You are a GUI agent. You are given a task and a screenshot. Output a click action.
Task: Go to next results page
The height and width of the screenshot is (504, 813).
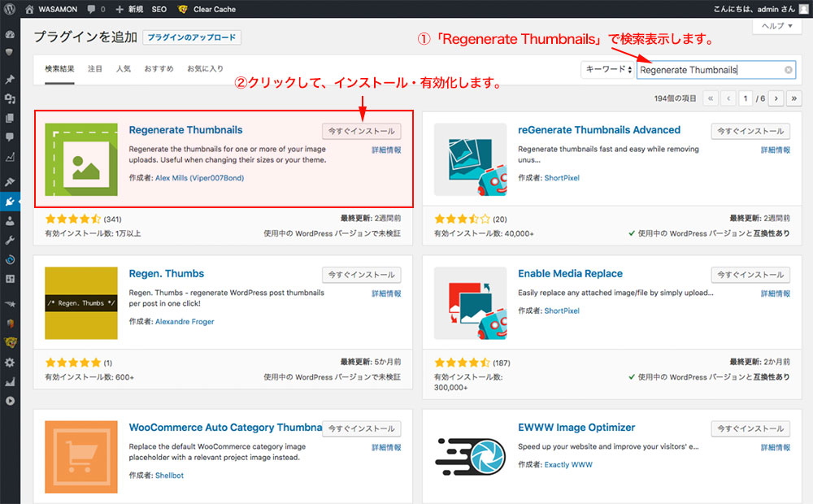(776, 98)
